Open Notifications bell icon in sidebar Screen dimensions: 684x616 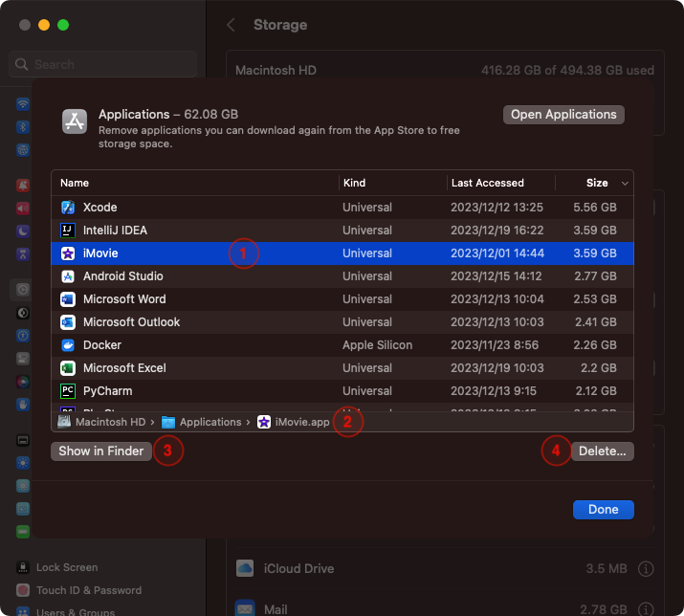[x=23, y=186]
